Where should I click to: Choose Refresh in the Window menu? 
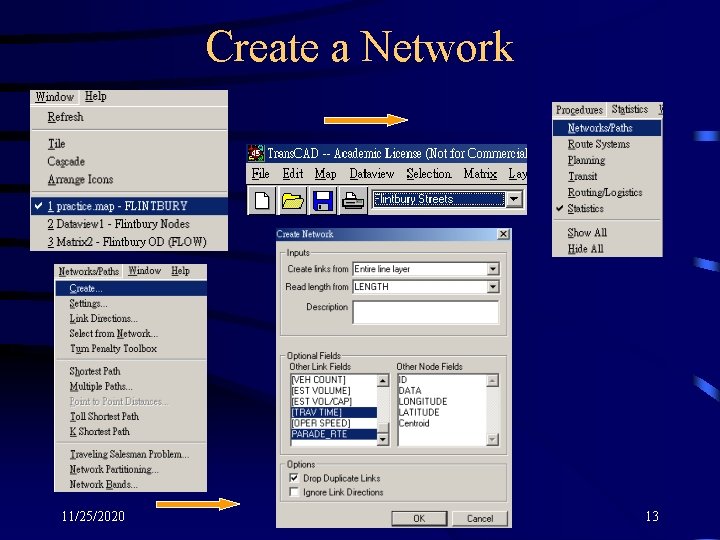point(129,117)
